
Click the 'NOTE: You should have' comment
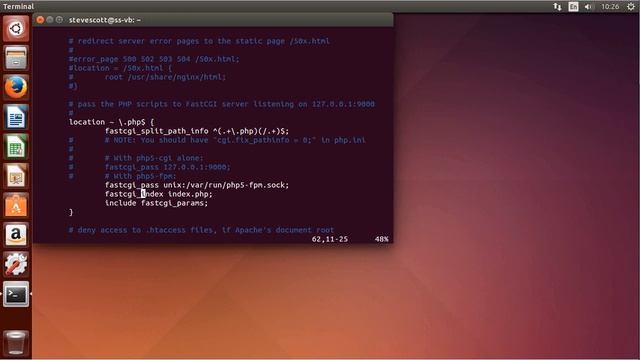click(235, 140)
